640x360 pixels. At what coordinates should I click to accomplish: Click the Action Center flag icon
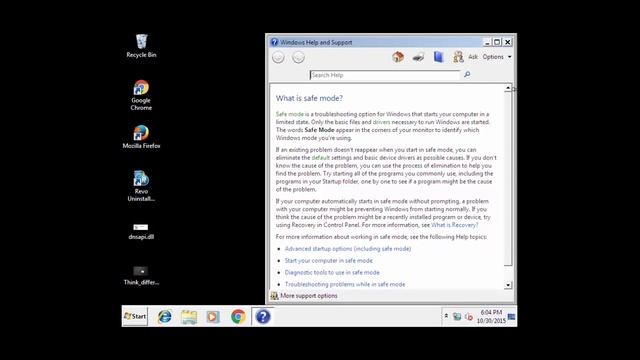pyautogui.click(x=511, y=316)
